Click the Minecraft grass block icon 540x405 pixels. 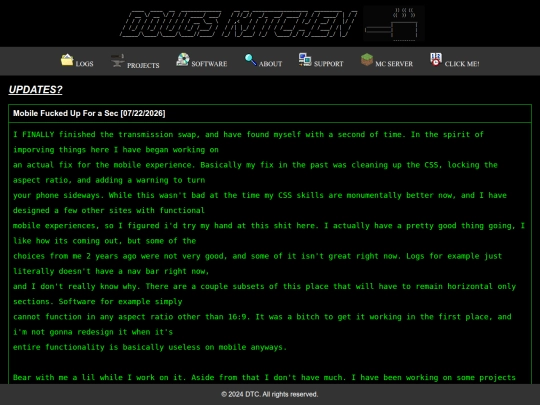[x=367, y=60]
